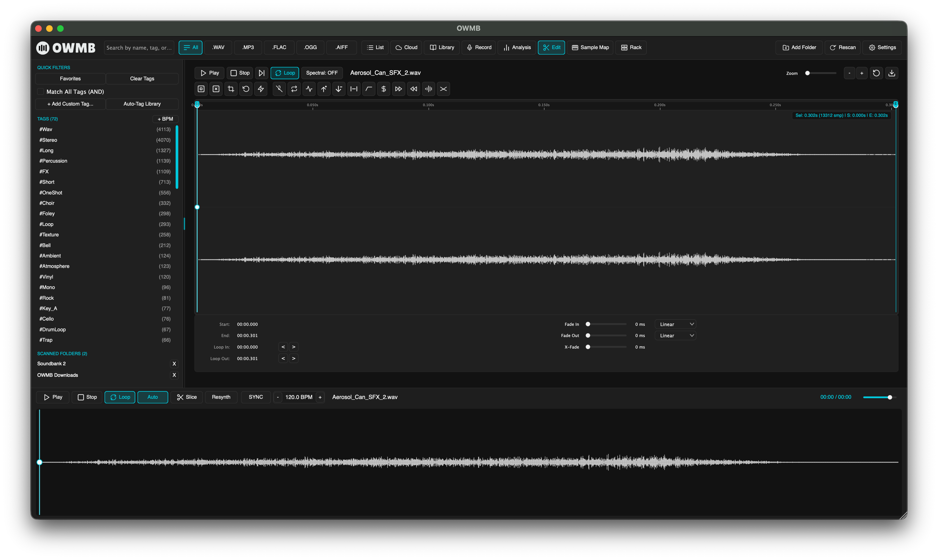This screenshot has height=560, width=938.
Task: Click the pulse wave activity icon
Action: click(x=309, y=89)
